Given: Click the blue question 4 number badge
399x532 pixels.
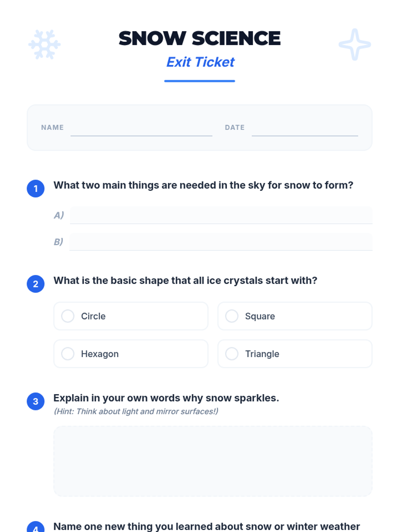Looking at the screenshot, I should [x=36, y=527].
